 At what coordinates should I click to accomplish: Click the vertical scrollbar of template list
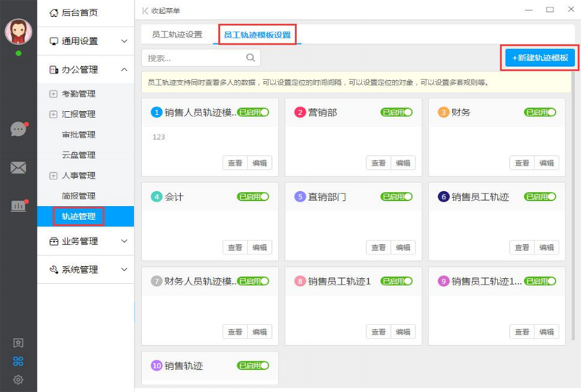[x=573, y=221]
